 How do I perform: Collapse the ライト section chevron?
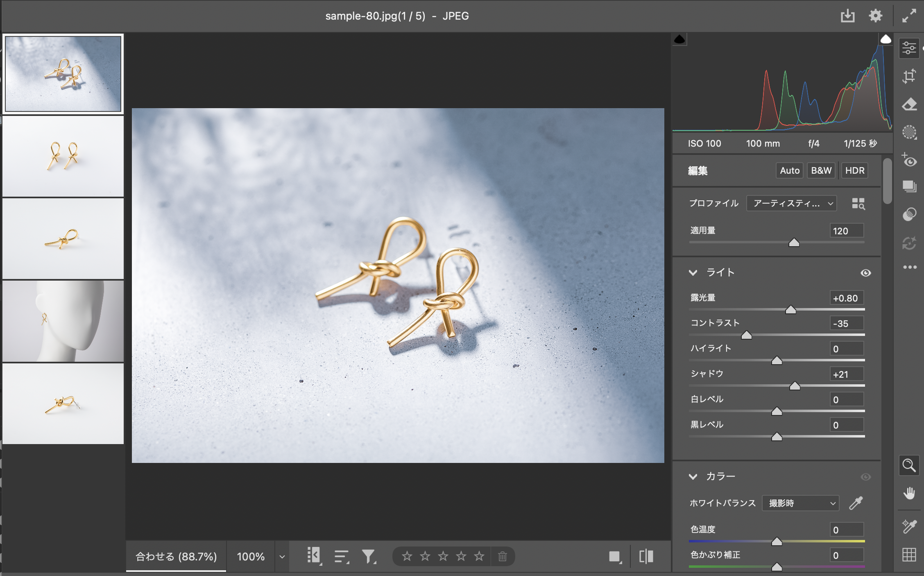693,273
